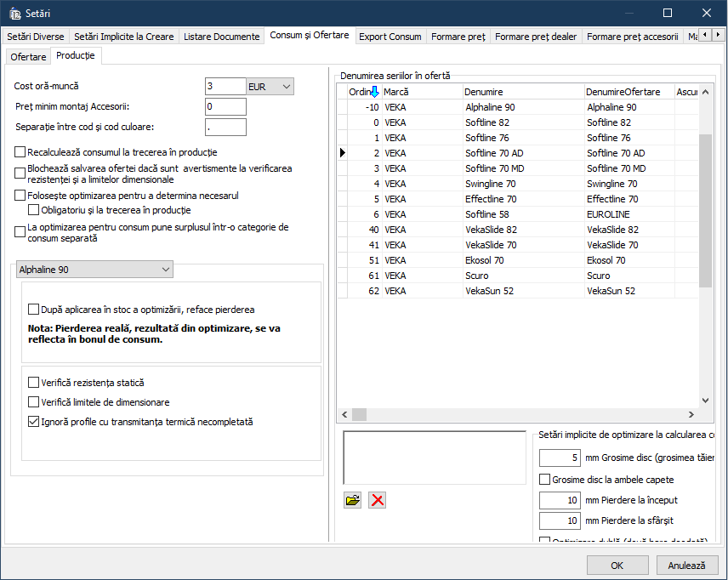Screen dimensions: 728x580
Task: Switch to the Export Consum tab
Action: click(x=390, y=37)
